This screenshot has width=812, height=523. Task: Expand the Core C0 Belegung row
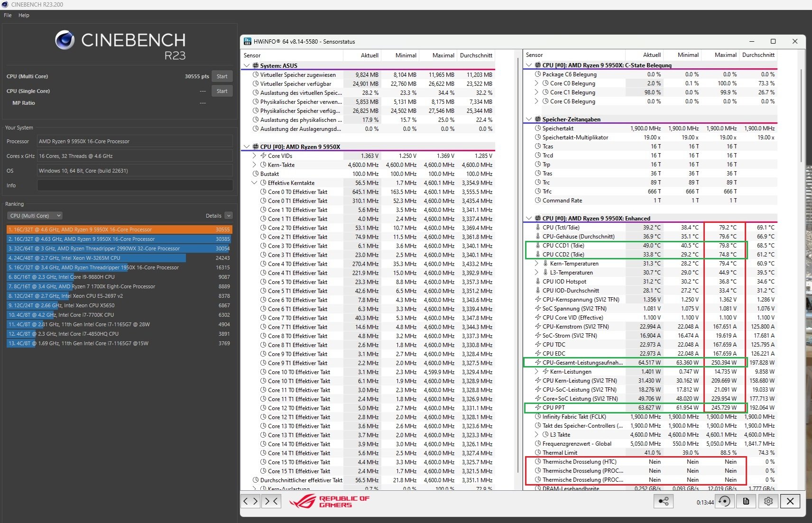[x=536, y=83]
